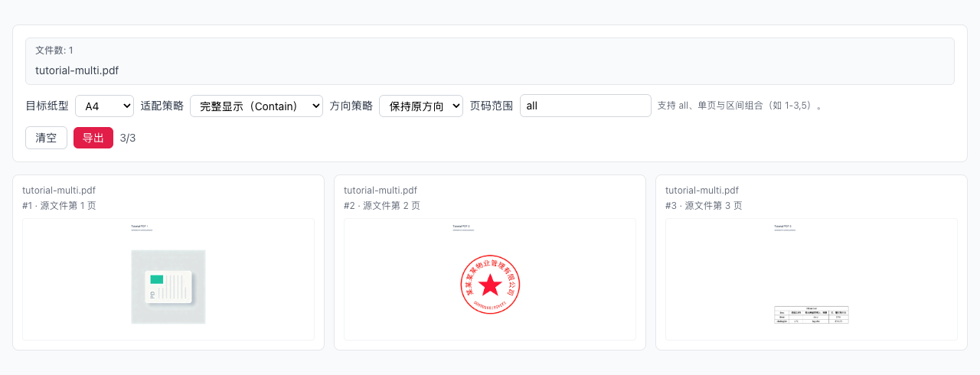The height and width of the screenshot is (375, 980).
Task: Expand the 适配策略 完整显示 (Contain) dropdown
Action: pos(256,106)
